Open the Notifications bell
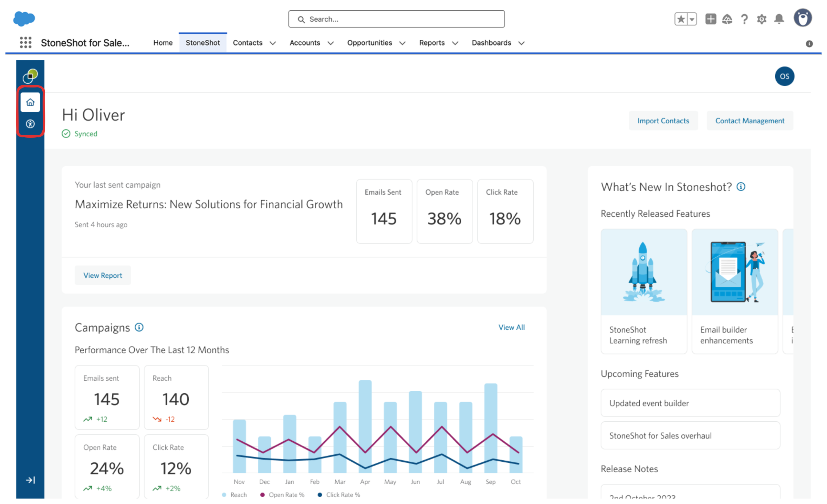 [x=779, y=19]
